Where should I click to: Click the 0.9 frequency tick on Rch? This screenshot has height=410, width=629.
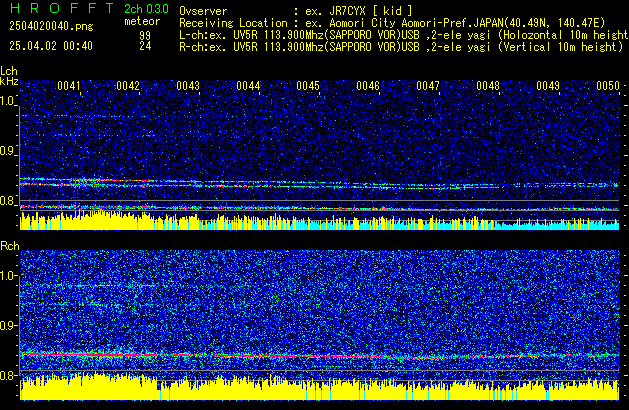pos(8,325)
